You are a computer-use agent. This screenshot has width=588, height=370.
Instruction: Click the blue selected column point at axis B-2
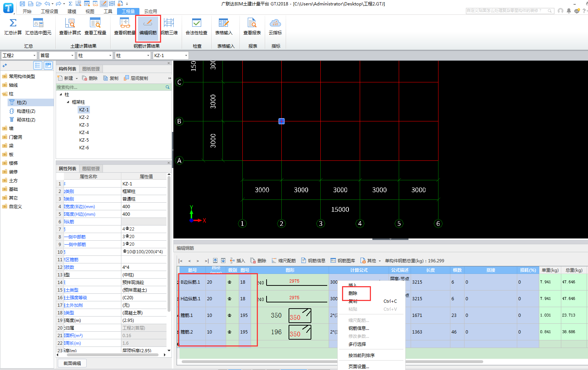282,121
